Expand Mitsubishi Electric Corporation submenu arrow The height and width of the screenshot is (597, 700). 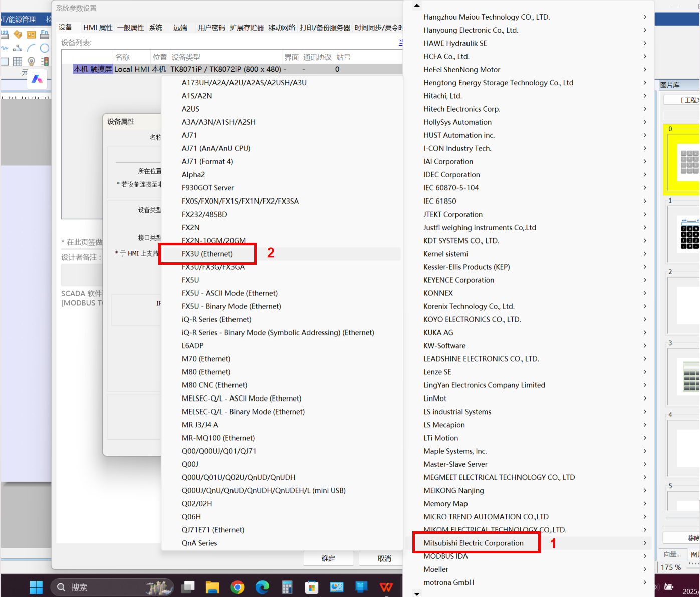(645, 543)
